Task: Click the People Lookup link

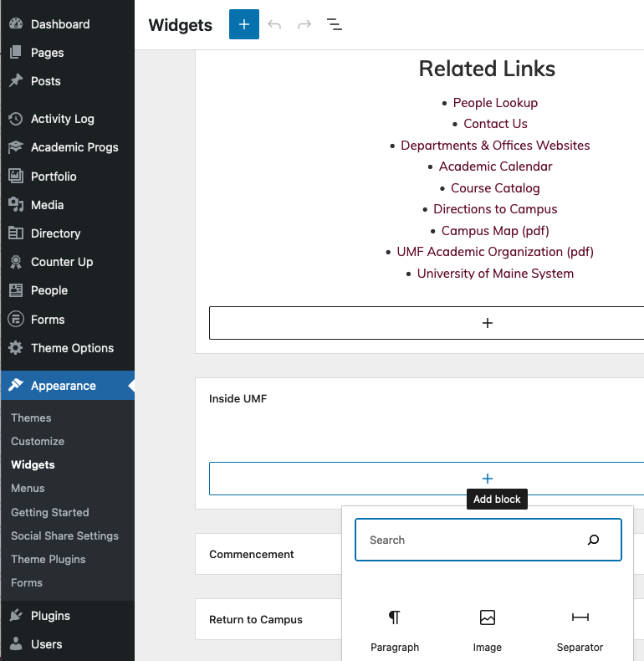Action: (x=495, y=102)
